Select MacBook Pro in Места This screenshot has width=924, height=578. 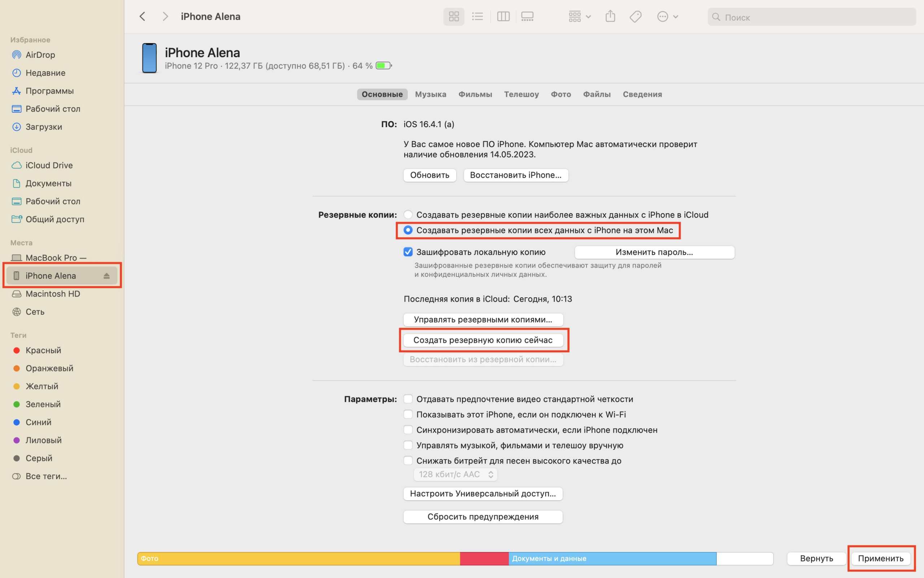[62, 258]
